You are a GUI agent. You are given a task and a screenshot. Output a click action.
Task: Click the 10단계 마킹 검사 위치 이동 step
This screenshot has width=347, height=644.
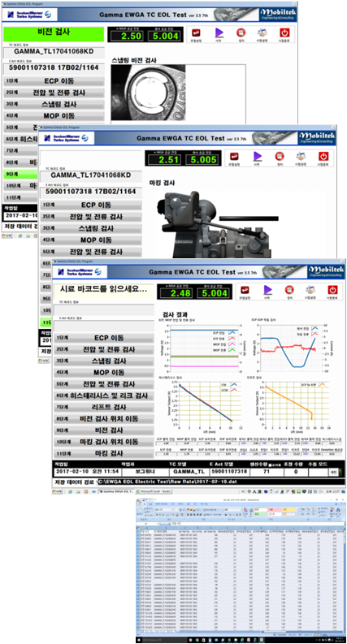[103, 443]
